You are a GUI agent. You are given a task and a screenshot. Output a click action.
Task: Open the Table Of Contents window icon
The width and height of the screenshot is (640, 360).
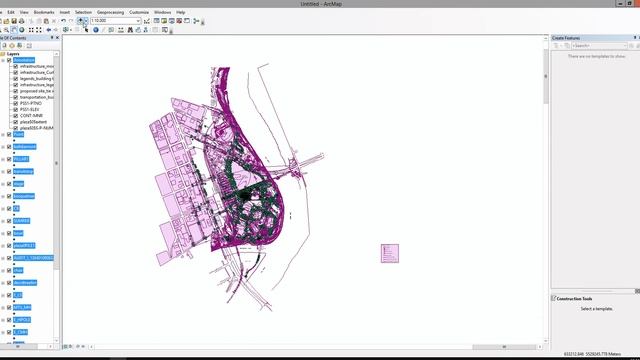(156, 21)
